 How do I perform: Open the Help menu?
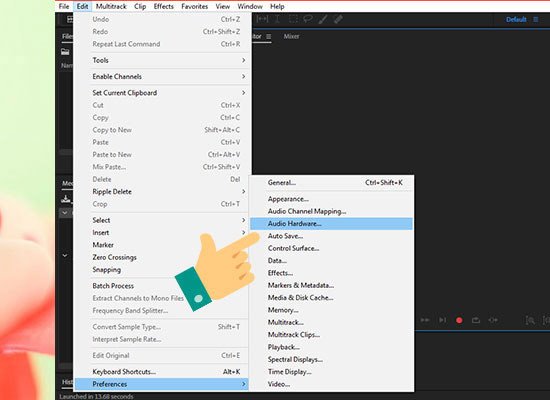coord(277,6)
